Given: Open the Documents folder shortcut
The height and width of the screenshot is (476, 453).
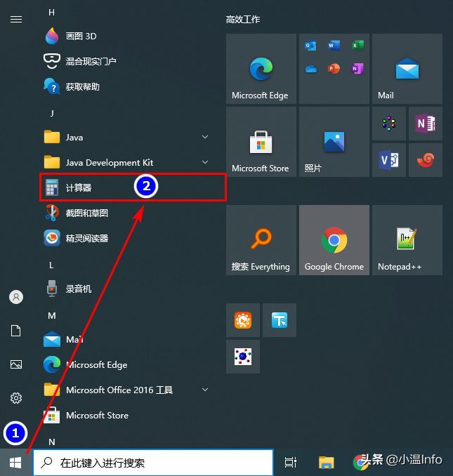Looking at the screenshot, I should pos(15,331).
